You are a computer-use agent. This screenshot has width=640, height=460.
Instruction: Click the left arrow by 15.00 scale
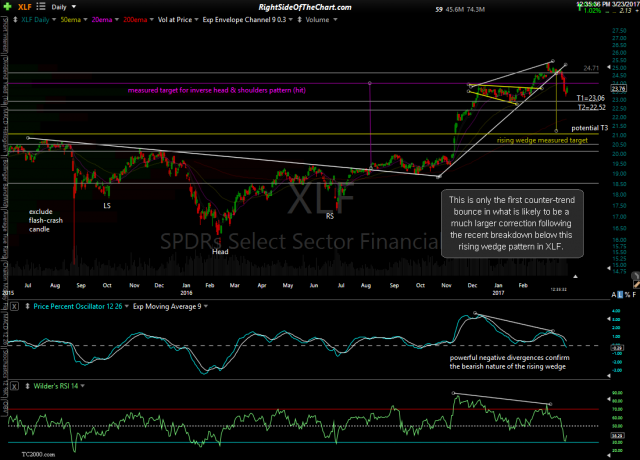coord(609,268)
